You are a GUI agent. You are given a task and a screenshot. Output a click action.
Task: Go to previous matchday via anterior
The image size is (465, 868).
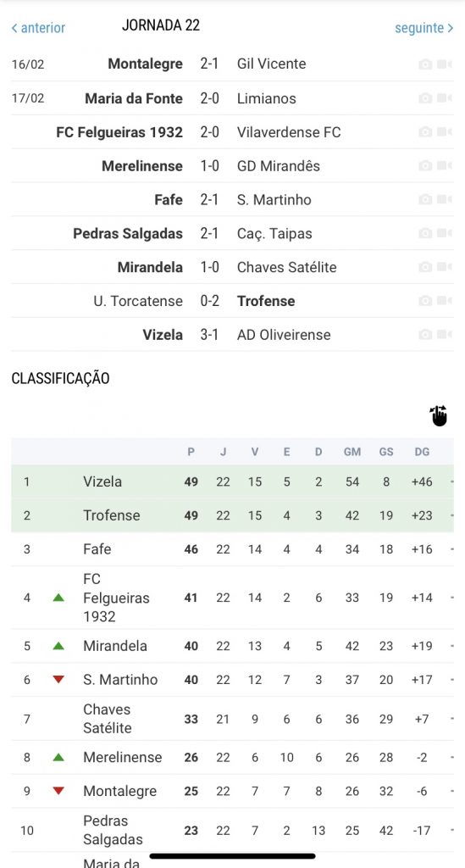38,28
